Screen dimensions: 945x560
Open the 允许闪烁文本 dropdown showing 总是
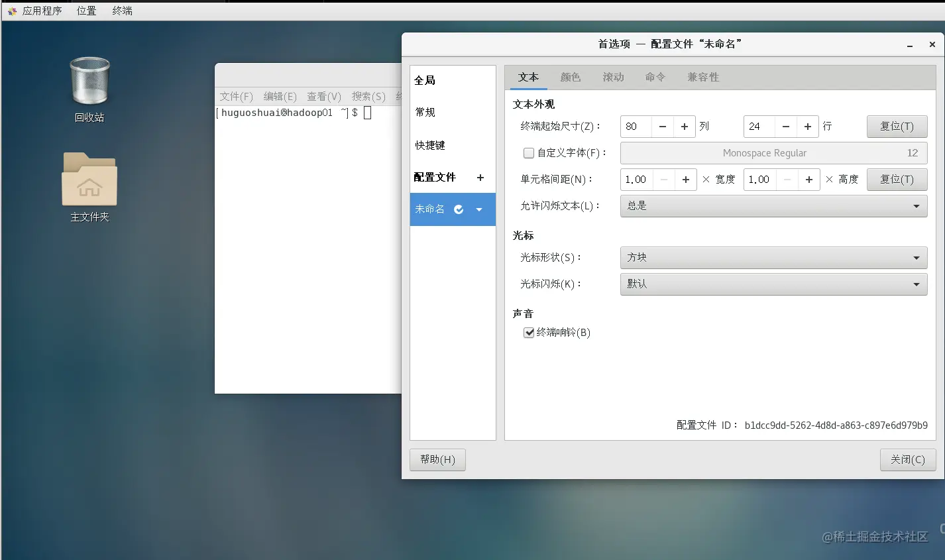[x=773, y=206]
